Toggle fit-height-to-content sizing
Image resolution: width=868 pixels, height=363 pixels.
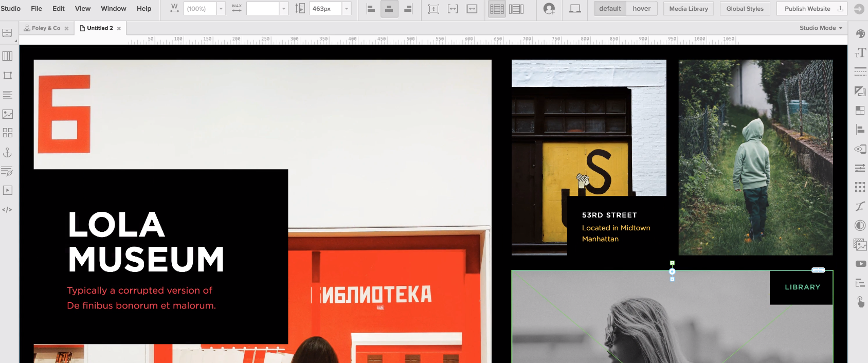(x=433, y=9)
